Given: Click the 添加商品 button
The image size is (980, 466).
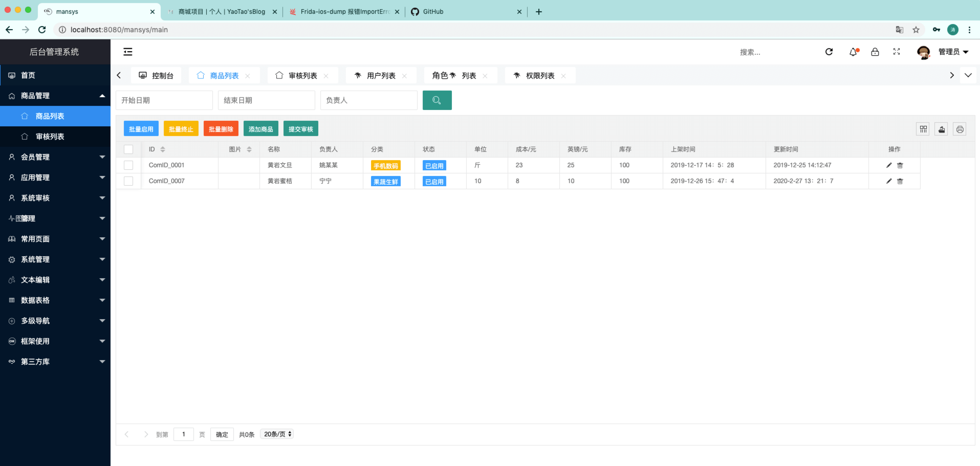Looking at the screenshot, I should click(261, 129).
